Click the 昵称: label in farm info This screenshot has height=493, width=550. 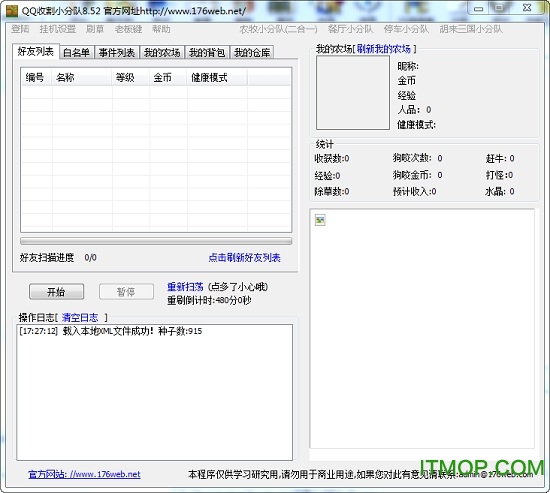[408, 66]
